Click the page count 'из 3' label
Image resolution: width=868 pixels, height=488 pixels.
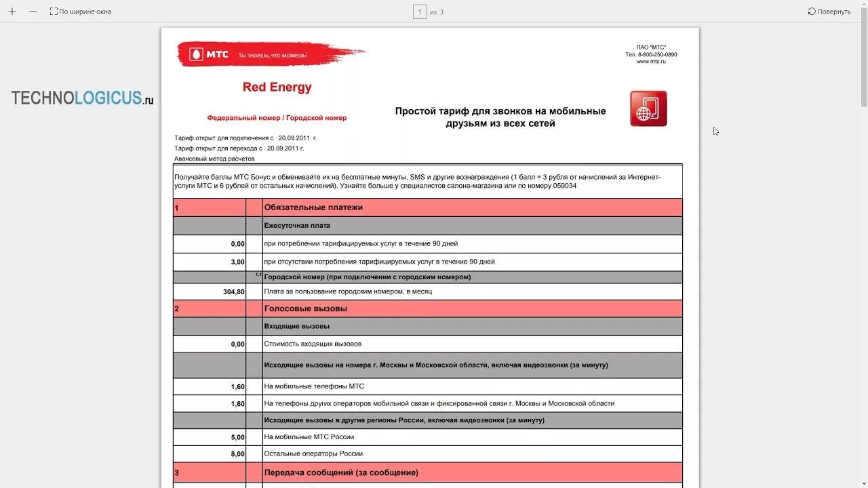pyautogui.click(x=437, y=12)
